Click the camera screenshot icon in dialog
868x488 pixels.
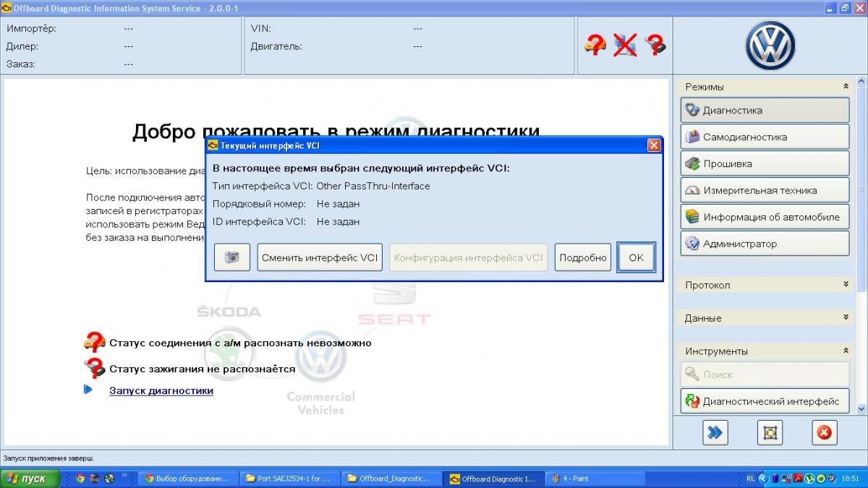tap(232, 257)
